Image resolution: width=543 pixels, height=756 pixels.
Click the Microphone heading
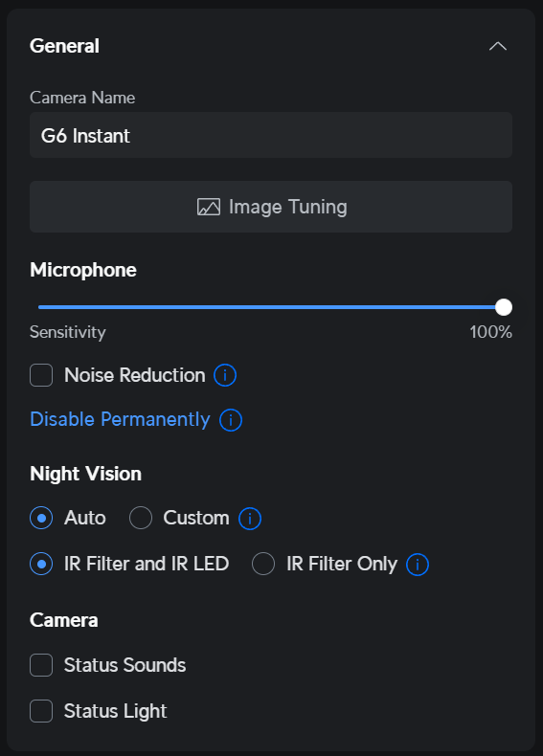coord(83,270)
